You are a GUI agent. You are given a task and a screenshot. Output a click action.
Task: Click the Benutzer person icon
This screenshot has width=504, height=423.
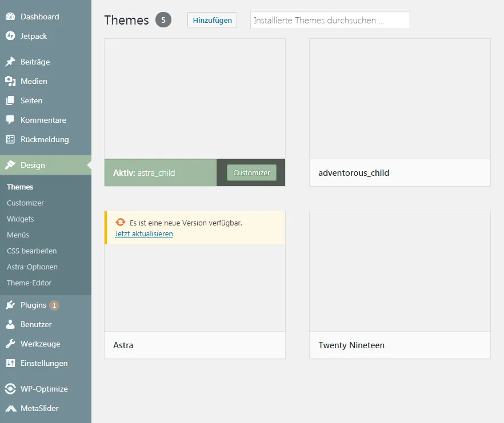[10, 324]
